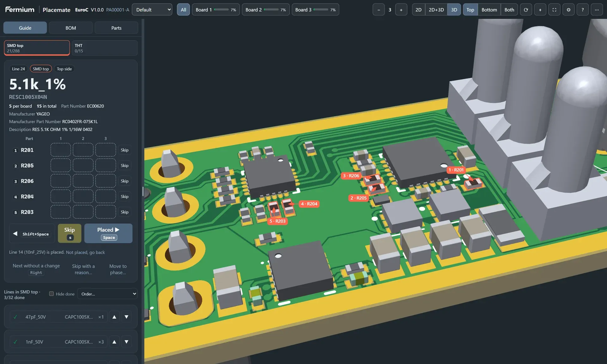Toggle R203 placed box for board 1

pos(61,212)
